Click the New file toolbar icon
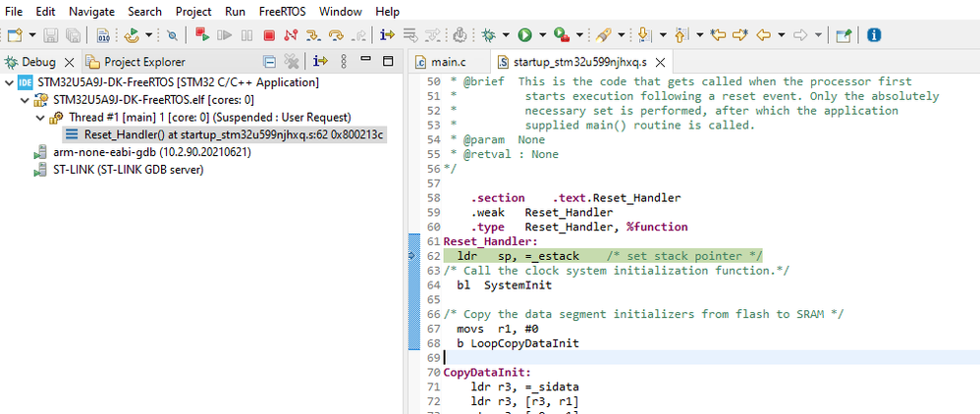The height and width of the screenshot is (414, 980). point(15,35)
